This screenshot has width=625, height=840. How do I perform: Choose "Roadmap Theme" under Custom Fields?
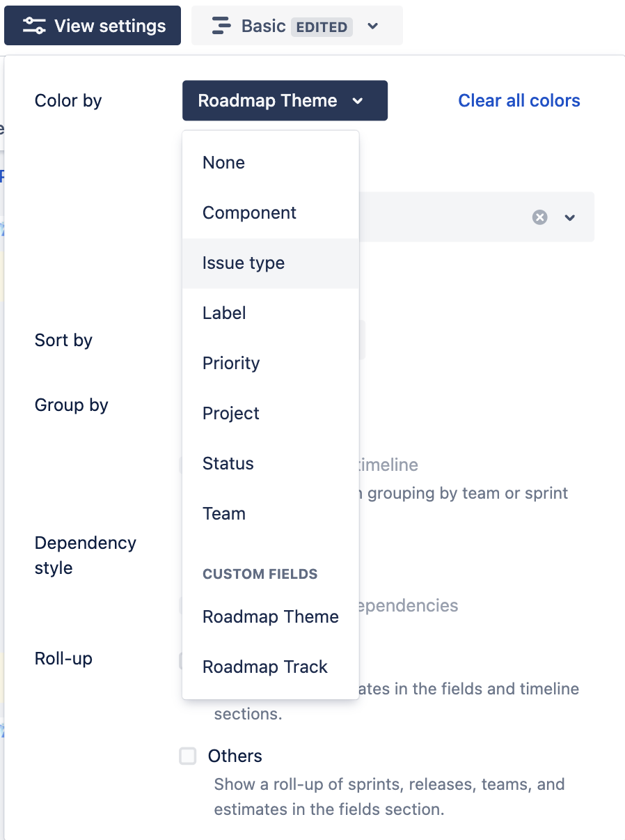270,616
